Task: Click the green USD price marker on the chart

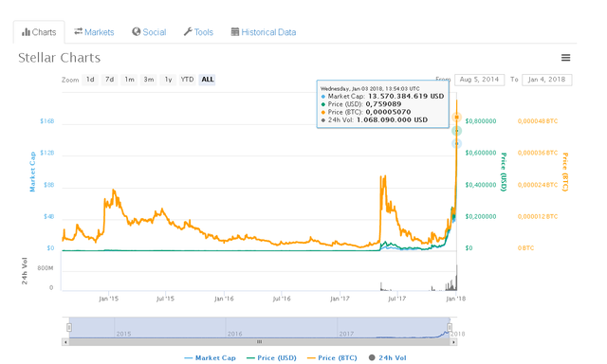Action: 457,131
